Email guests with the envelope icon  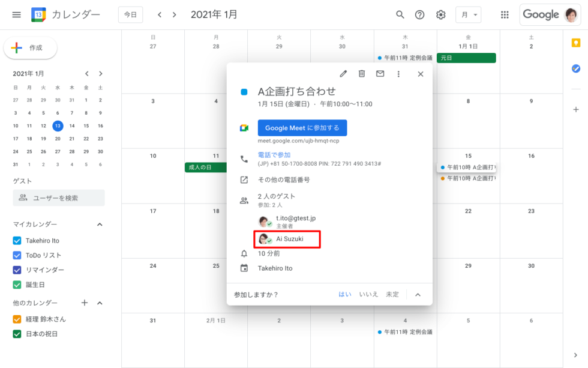380,74
